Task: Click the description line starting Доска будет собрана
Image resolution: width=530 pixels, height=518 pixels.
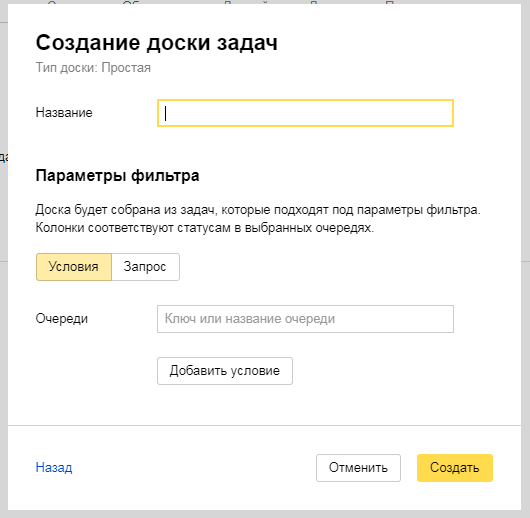Action: pyautogui.click(x=258, y=210)
